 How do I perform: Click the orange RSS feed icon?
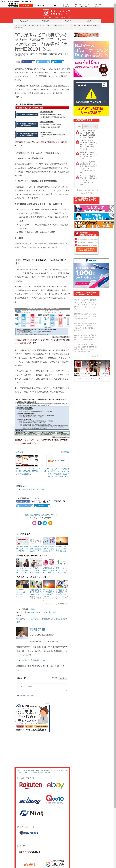pyautogui.click(x=50, y=523)
